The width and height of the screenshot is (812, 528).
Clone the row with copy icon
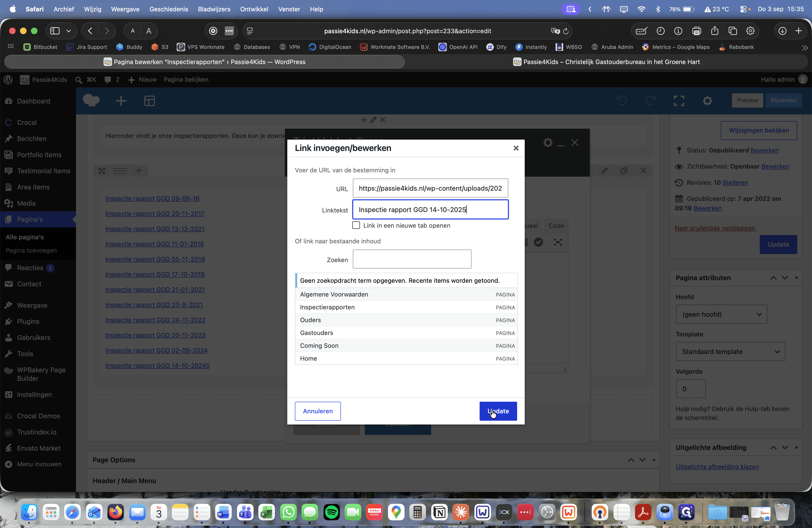click(624, 170)
